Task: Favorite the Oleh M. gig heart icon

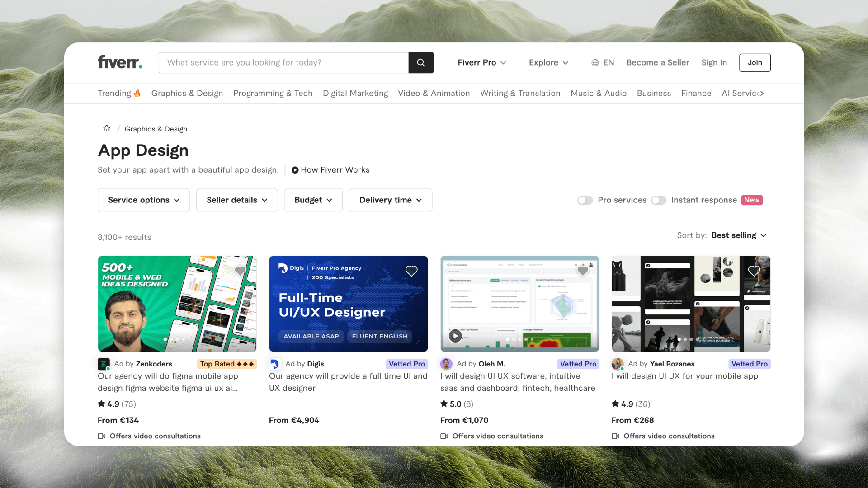Action: pyautogui.click(x=583, y=271)
